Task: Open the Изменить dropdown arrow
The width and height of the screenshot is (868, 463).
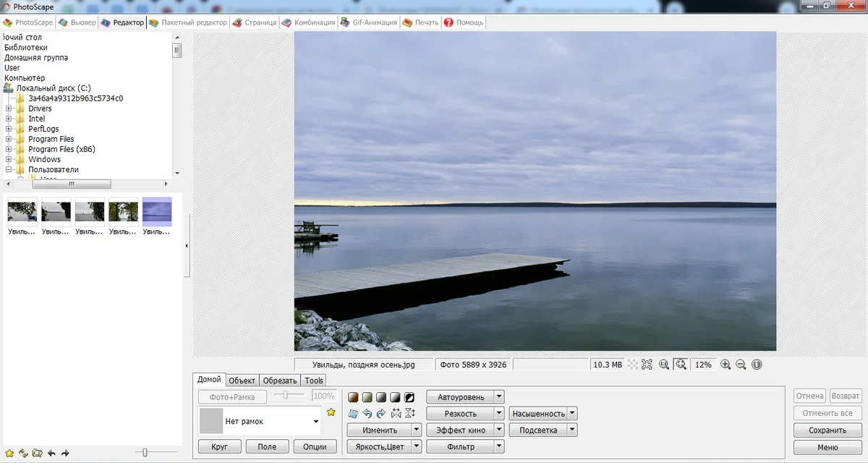Action: 417,430
